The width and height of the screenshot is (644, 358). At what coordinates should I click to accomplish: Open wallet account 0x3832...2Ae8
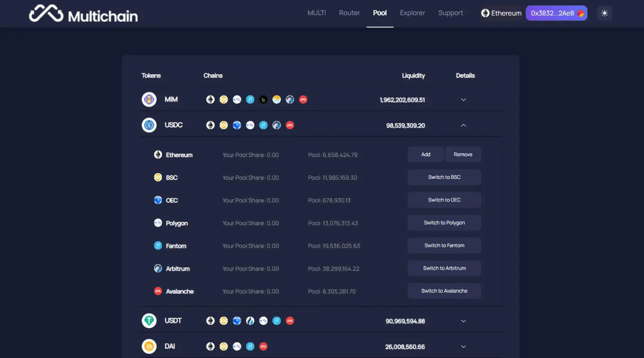click(556, 13)
